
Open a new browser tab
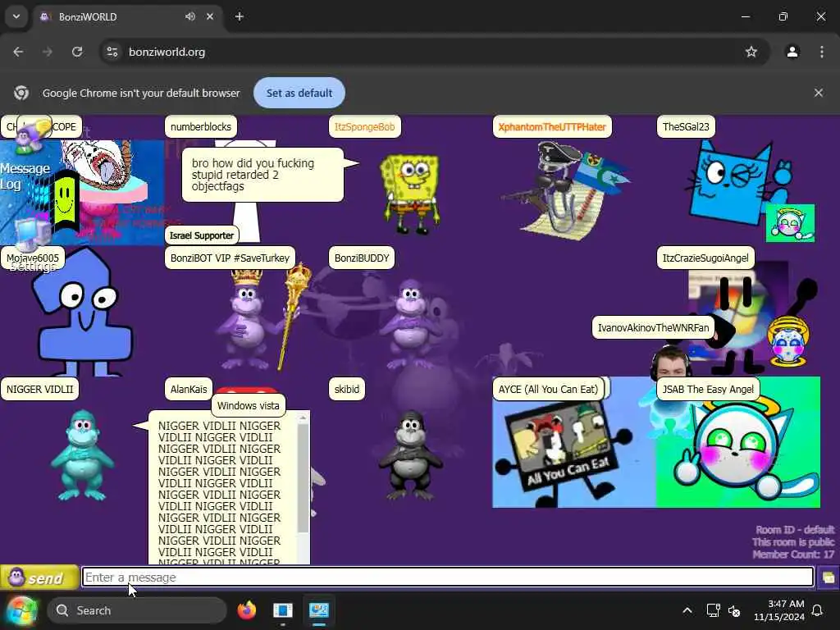tap(240, 16)
